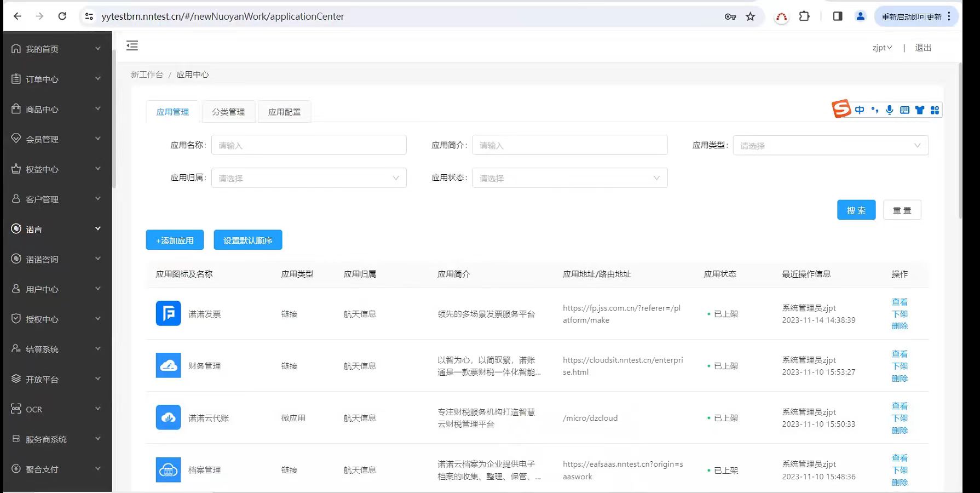
Task: Click 查看 for 诺诺发票 row
Action: pos(900,302)
